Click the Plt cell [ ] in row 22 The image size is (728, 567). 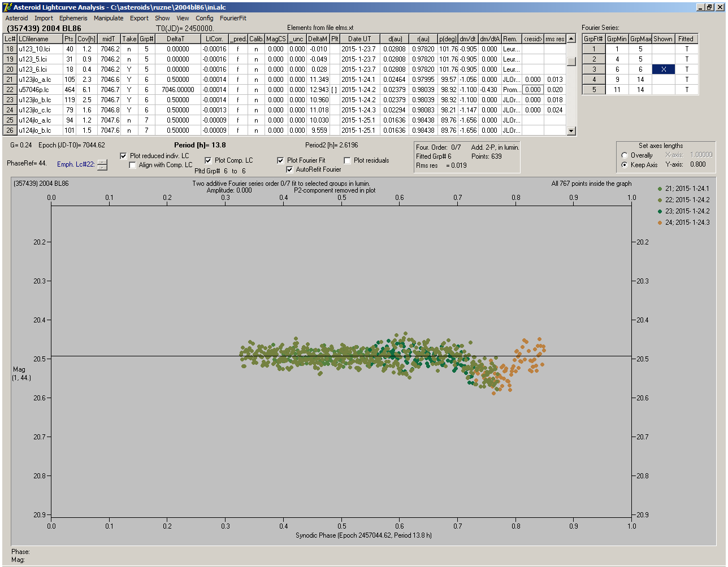coord(335,90)
